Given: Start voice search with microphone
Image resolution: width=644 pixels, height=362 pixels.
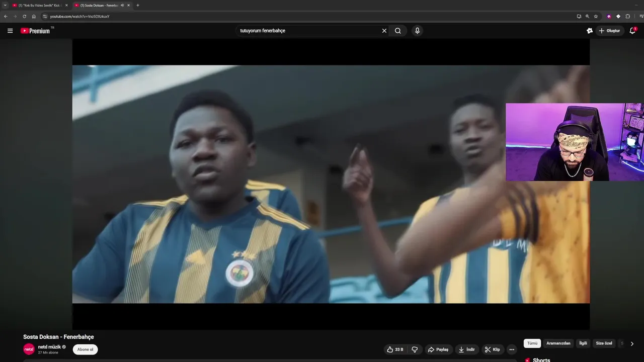Looking at the screenshot, I should (417, 31).
